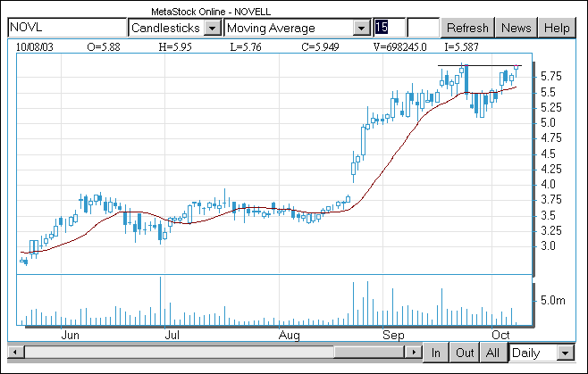This screenshot has width=588, height=374.
Task: Select the period field showing 15
Action: (390, 28)
